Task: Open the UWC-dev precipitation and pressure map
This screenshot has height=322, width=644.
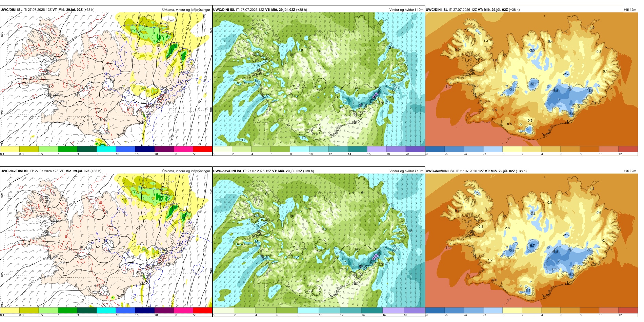Action: click(106, 241)
